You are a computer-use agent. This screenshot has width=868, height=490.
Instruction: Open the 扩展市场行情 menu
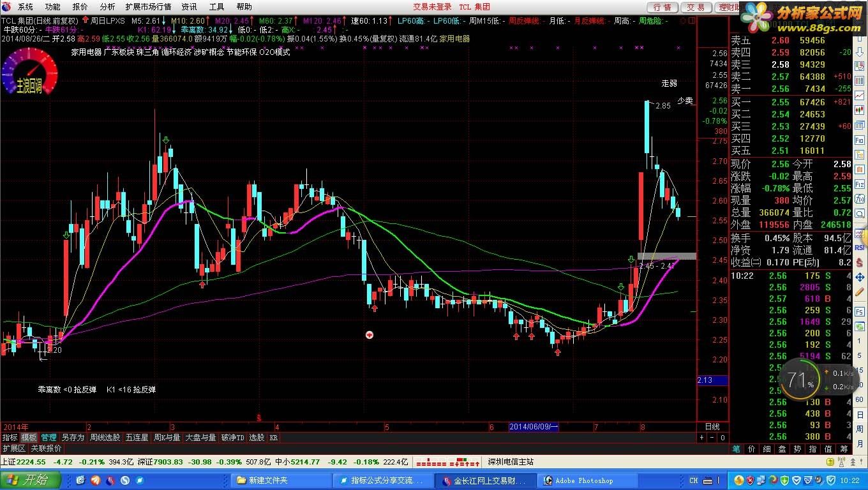point(148,7)
